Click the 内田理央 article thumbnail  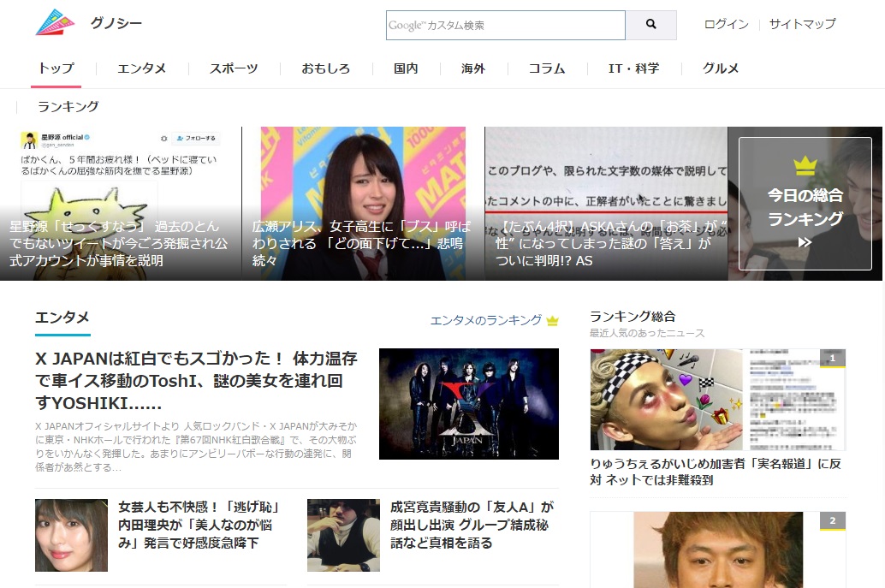click(71, 535)
